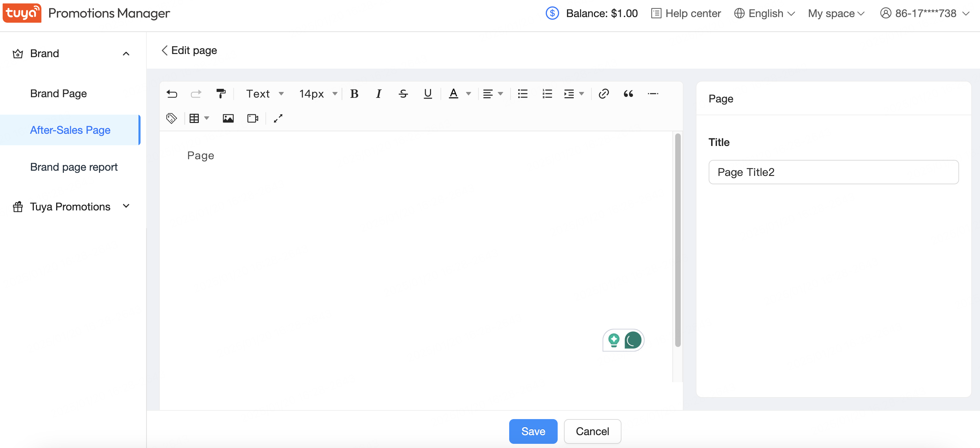Click the 'Page' text in editor
This screenshot has width=980, height=448.
[x=201, y=156]
